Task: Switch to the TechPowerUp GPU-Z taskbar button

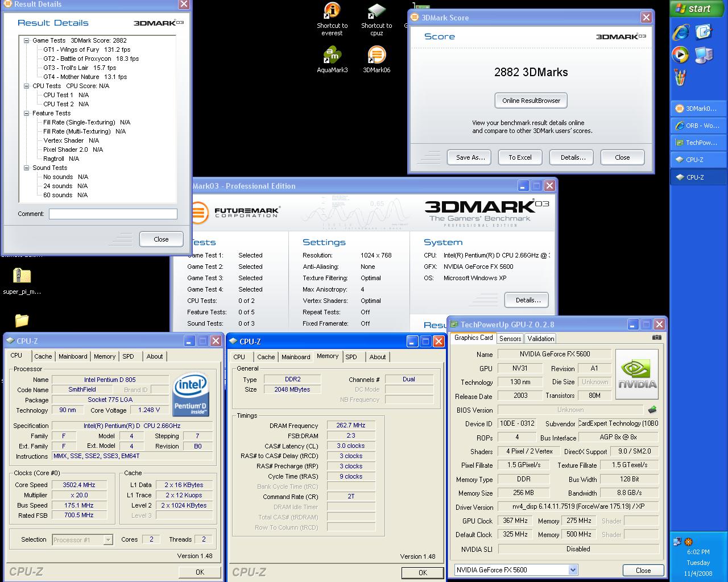Action: (698, 143)
